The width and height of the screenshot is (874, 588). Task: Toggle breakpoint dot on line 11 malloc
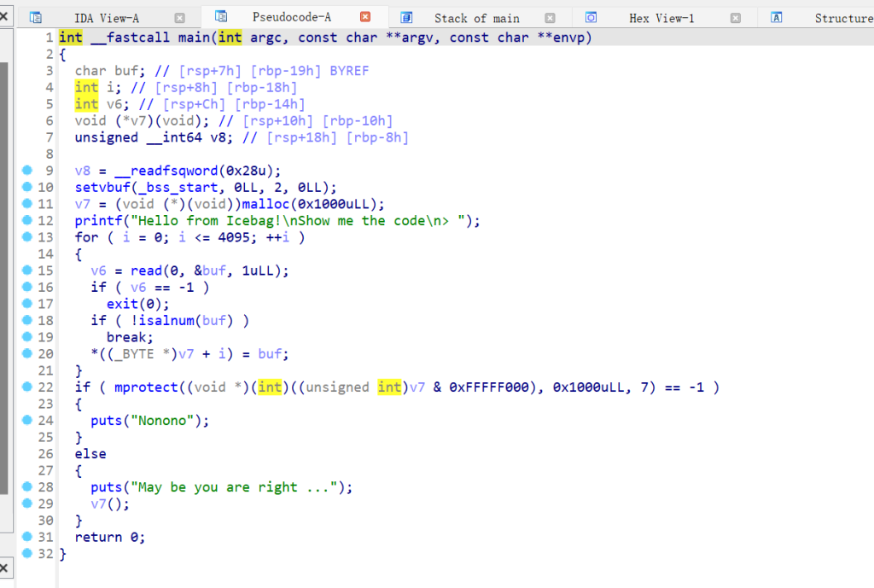[x=27, y=204]
